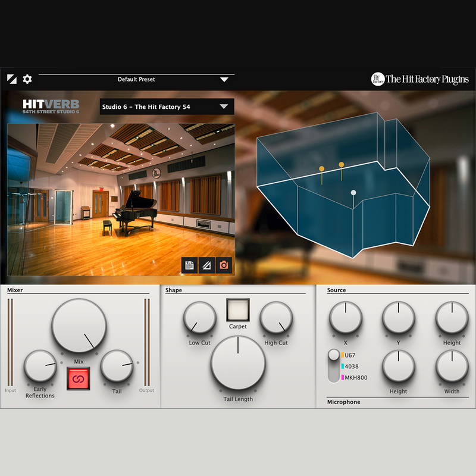Select the 4038 microphone
The width and height of the screenshot is (476, 476).
(350, 367)
